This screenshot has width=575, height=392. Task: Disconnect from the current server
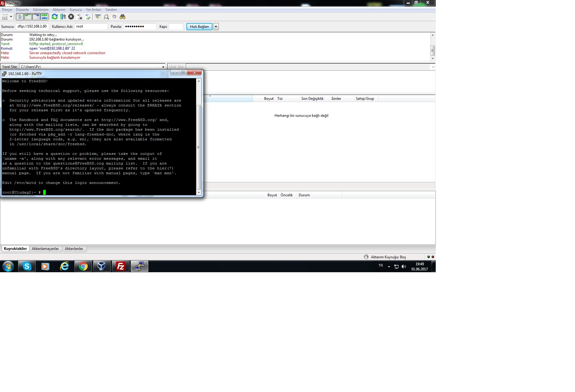pyautogui.click(x=80, y=17)
